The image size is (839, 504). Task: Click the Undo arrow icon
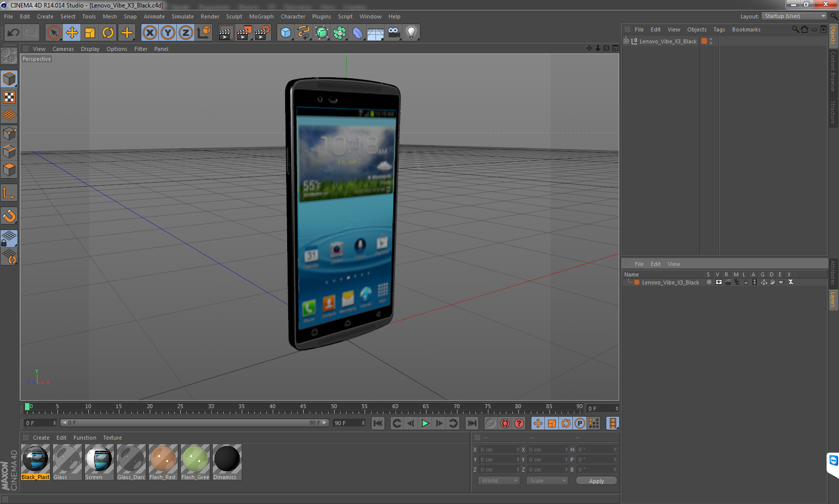(x=13, y=33)
